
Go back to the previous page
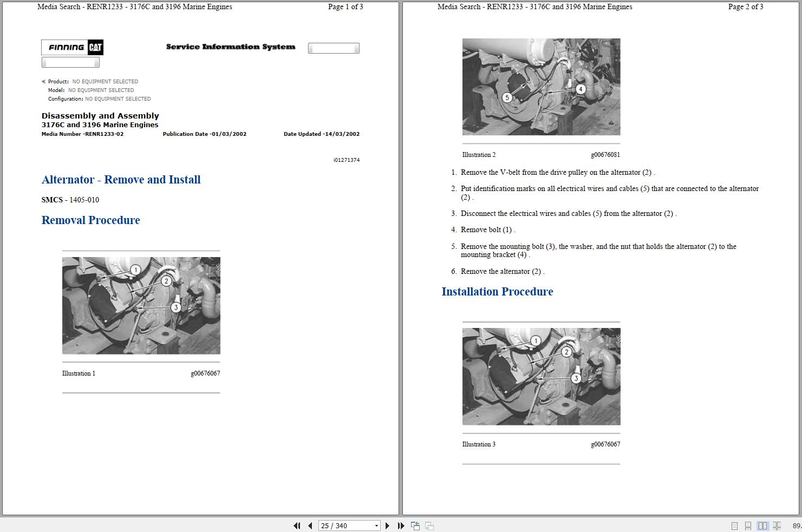310,526
